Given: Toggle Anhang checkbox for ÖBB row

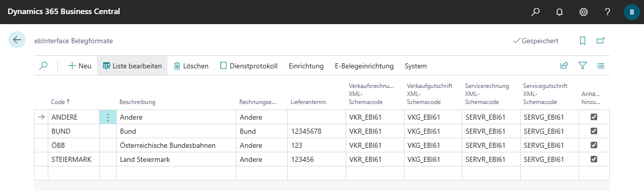Looking at the screenshot, I should coord(594,145).
